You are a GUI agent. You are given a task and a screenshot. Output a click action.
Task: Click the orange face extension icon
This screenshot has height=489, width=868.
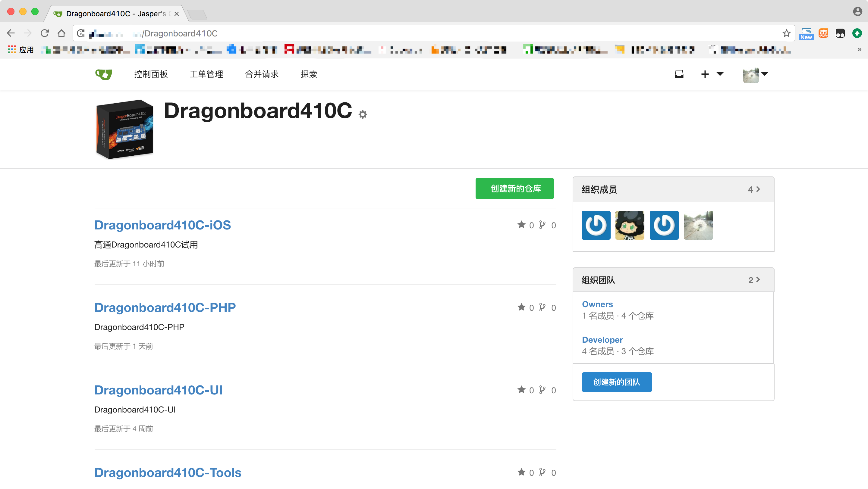point(823,33)
